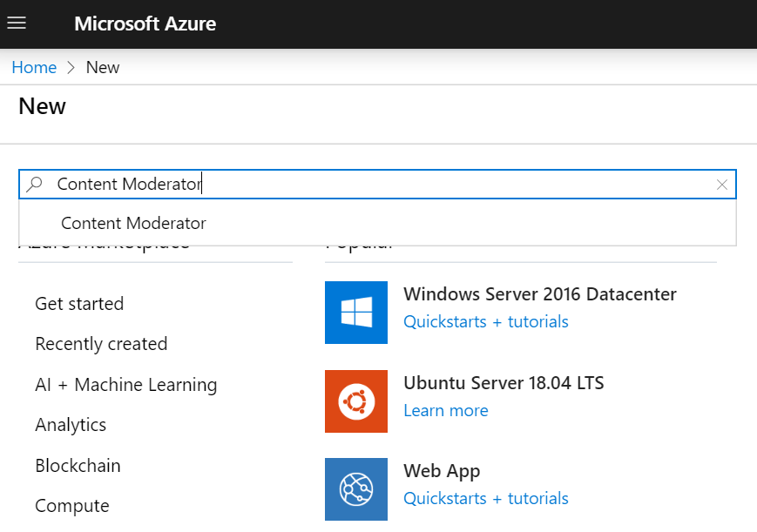Select Content Moderator suggestion
757x532 pixels.
pos(377,223)
